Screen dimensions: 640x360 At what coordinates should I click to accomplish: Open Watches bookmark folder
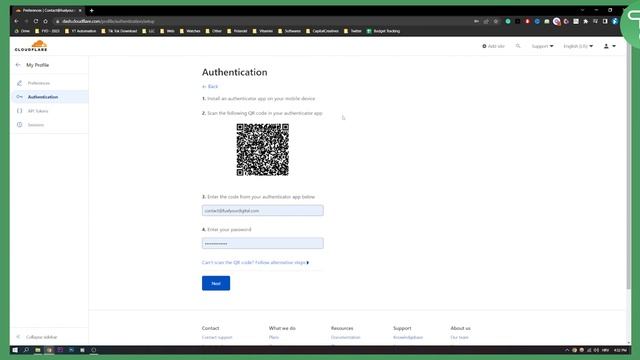[x=190, y=31]
